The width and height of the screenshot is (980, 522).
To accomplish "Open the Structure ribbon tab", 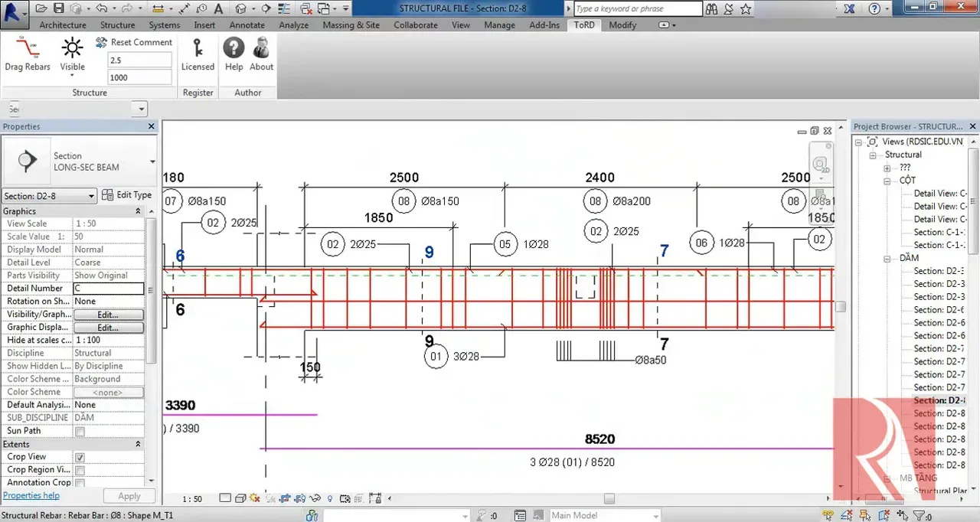I will [117, 25].
